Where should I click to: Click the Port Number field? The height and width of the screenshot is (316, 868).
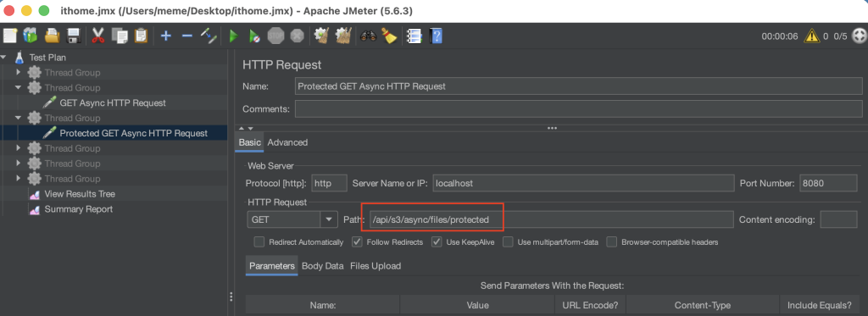828,183
